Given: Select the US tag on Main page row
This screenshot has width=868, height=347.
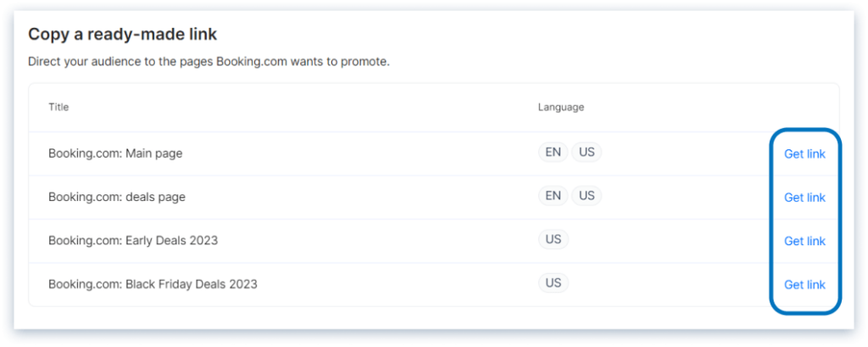Looking at the screenshot, I should [x=586, y=153].
